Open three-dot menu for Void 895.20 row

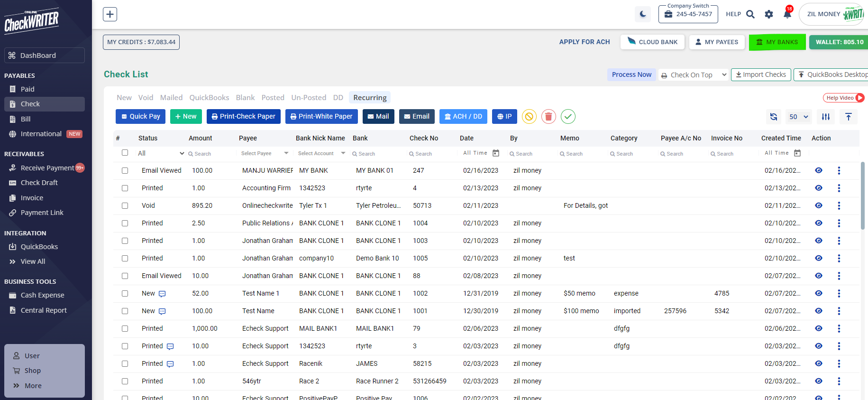click(839, 205)
